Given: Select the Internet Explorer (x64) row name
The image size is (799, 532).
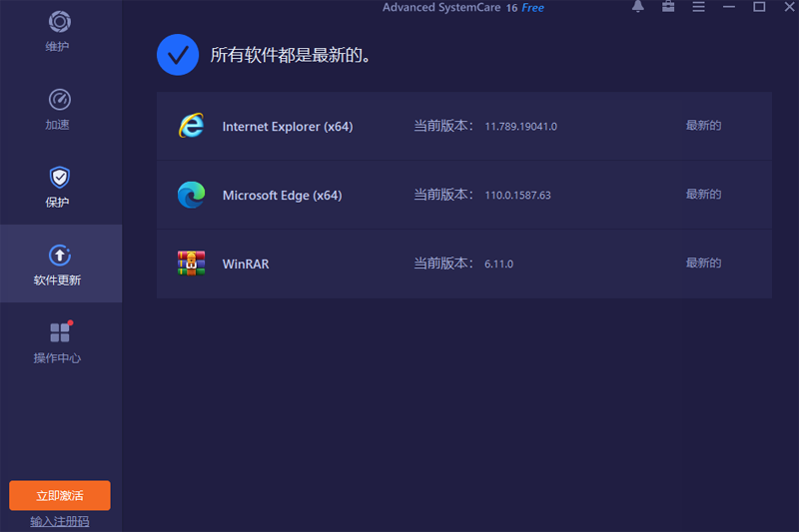Looking at the screenshot, I should 288,127.
